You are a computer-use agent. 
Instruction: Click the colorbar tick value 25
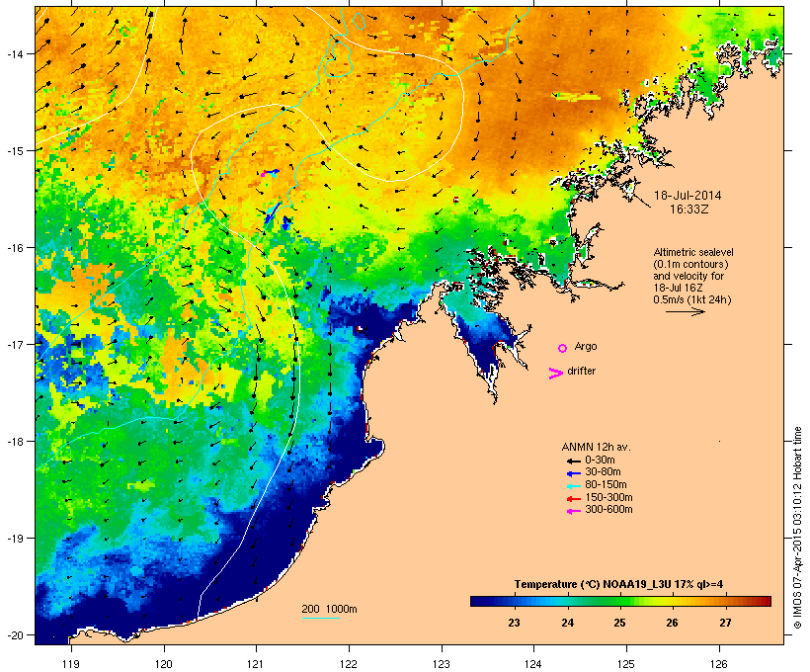[619, 623]
